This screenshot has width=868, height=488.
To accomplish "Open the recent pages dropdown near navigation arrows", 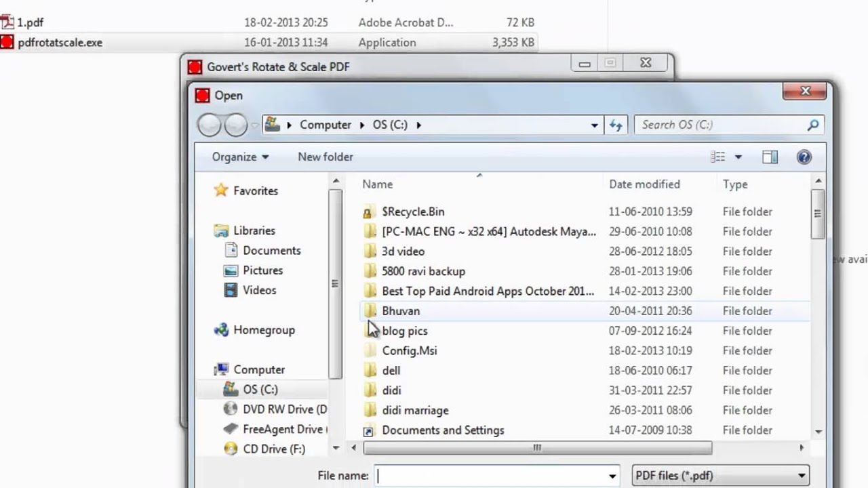I will coord(254,125).
